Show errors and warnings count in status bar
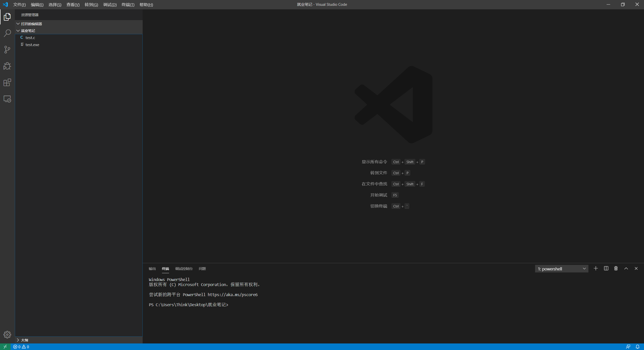 coord(21,347)
